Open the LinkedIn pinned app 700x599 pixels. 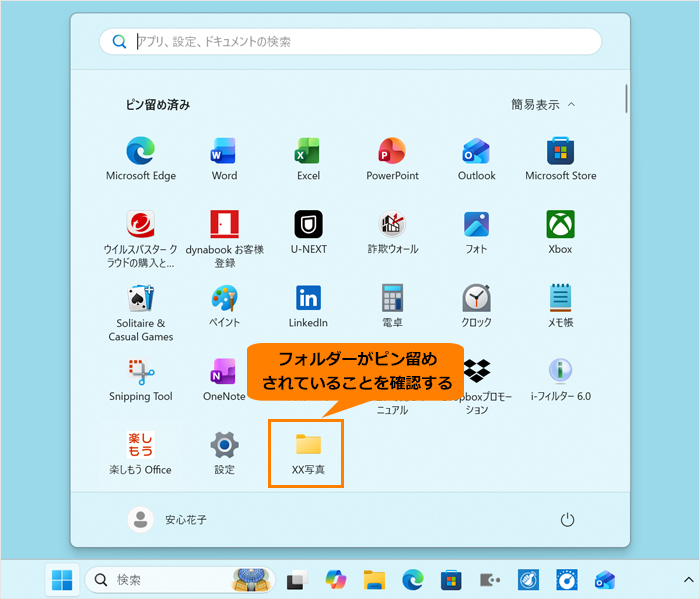coord(308,306)
